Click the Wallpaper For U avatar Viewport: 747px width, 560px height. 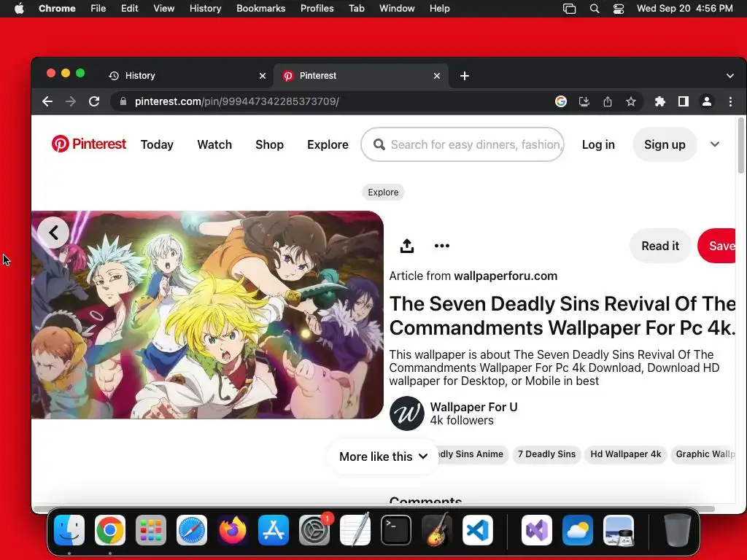(407, 413)
